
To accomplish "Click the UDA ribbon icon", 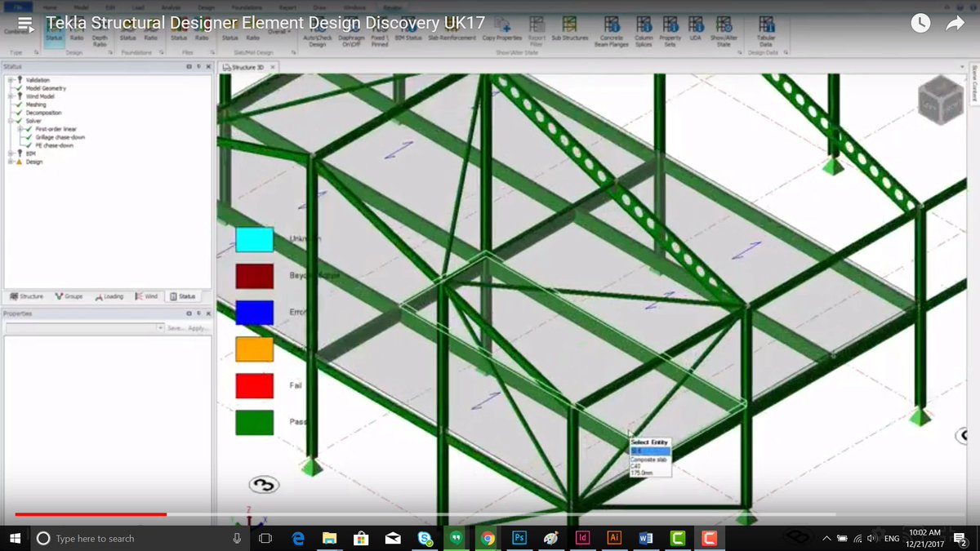I will [696, 24].
